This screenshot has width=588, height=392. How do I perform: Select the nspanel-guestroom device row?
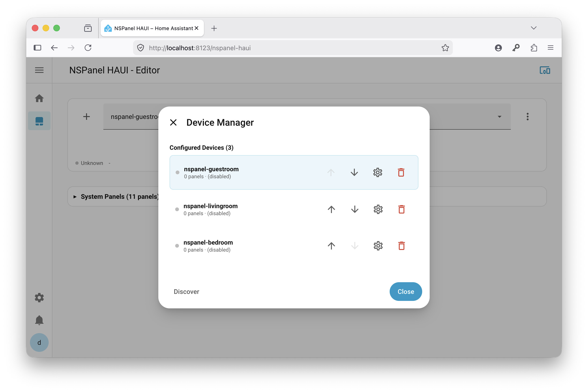click(294, 172)
